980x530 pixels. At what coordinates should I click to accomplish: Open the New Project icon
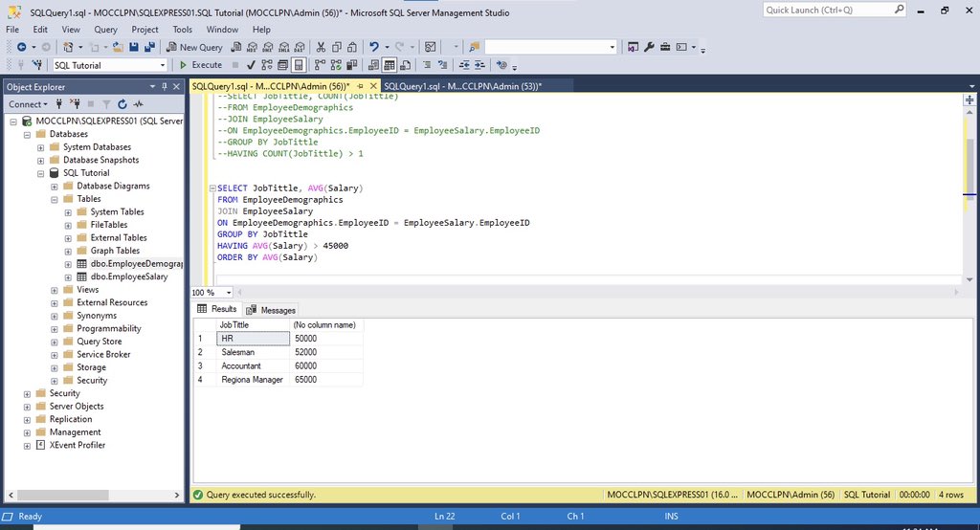[x=68, y=47]
